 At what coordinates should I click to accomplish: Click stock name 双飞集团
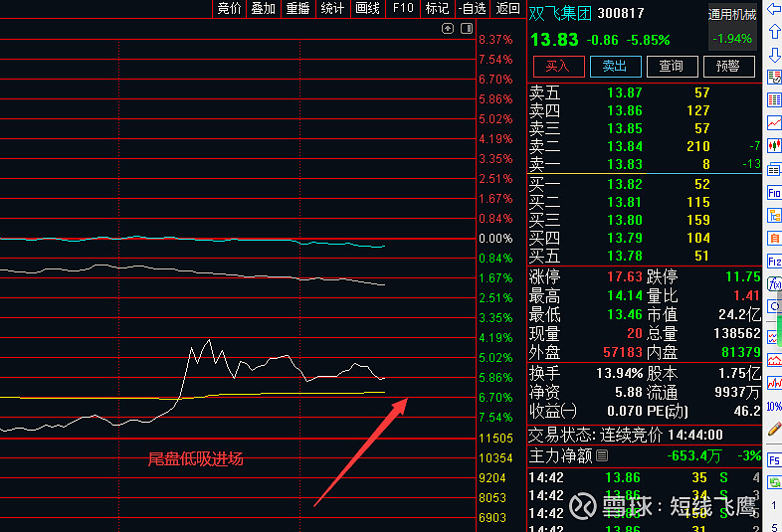pyautogui.click(x=560, y=13)
